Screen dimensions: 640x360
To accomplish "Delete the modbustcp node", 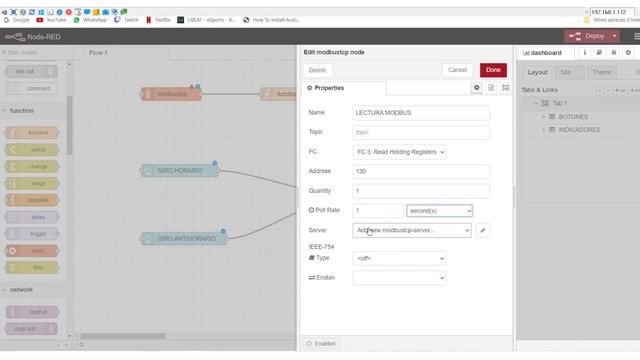I will 317,70.
